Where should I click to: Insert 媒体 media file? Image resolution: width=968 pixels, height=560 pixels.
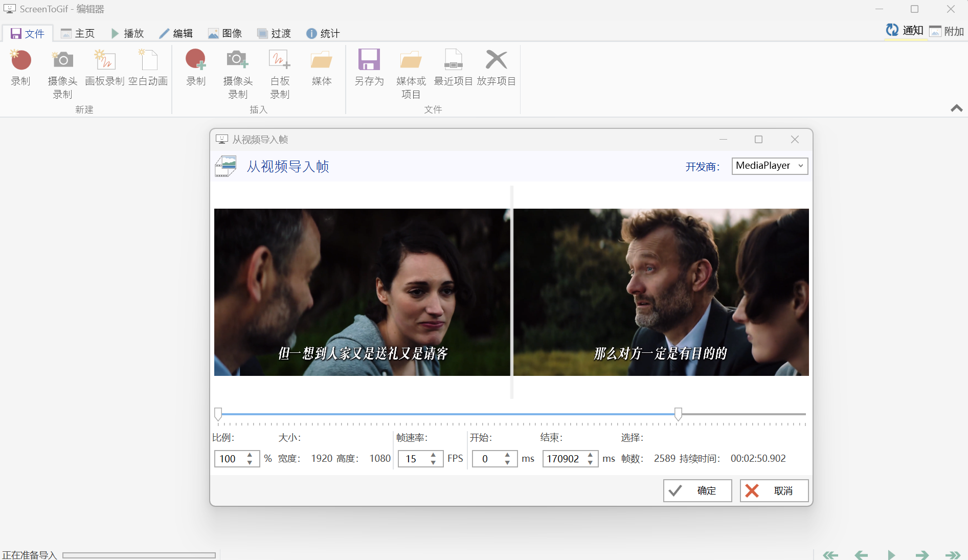coord(322,68)
